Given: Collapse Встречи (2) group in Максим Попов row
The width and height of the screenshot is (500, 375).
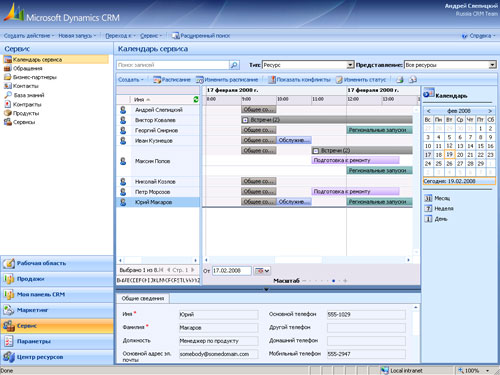Looking at the screenshot, I should pos(316,151).
